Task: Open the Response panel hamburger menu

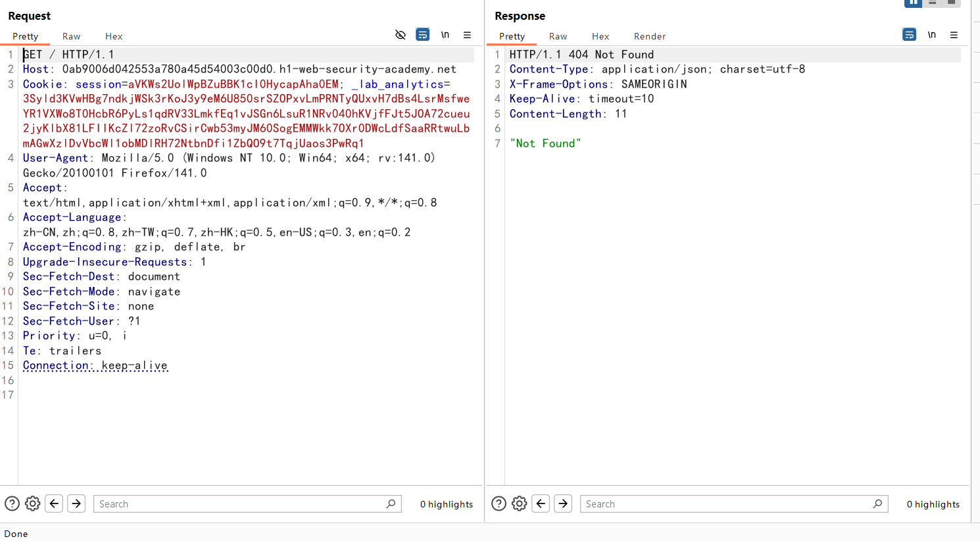Action: tap(954, 35)
